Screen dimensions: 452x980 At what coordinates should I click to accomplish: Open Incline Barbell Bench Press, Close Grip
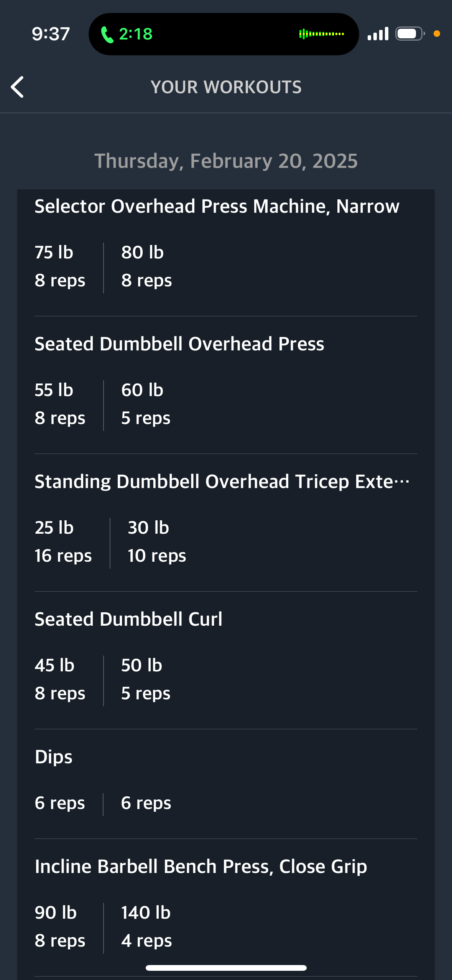tap(201, 867)
